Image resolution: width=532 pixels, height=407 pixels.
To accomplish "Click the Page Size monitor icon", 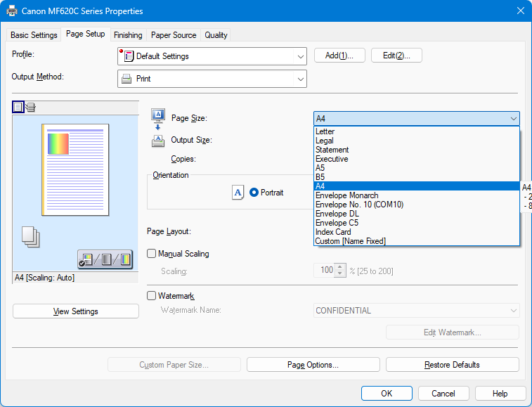I will pyautogui.click(x=158, y=116).
